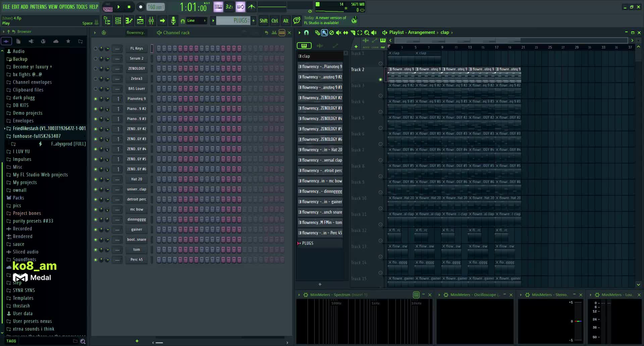The height and width of the screenshot is (346, 644).
Task: Toggle the Playlist magnet snap icon
Action: coord(306,33)
